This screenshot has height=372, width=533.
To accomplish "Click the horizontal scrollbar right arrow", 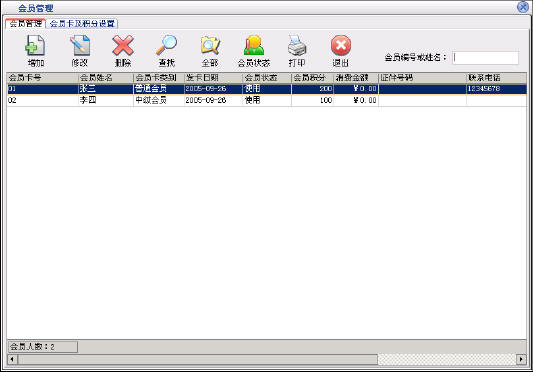I will pos(521,359).
